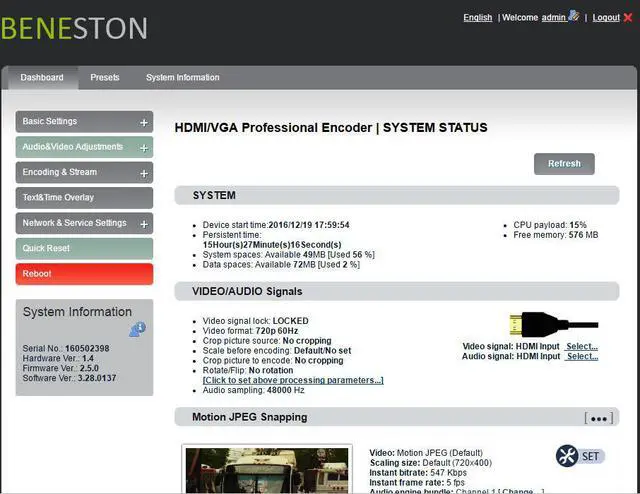Expand Encoding & Stream section

coord(144,173)
